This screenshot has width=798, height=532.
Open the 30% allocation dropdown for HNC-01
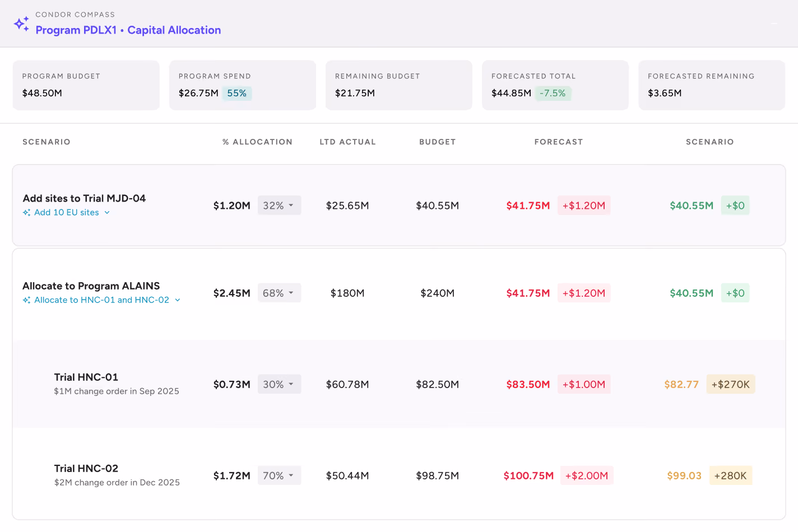[x=279, y=384]
